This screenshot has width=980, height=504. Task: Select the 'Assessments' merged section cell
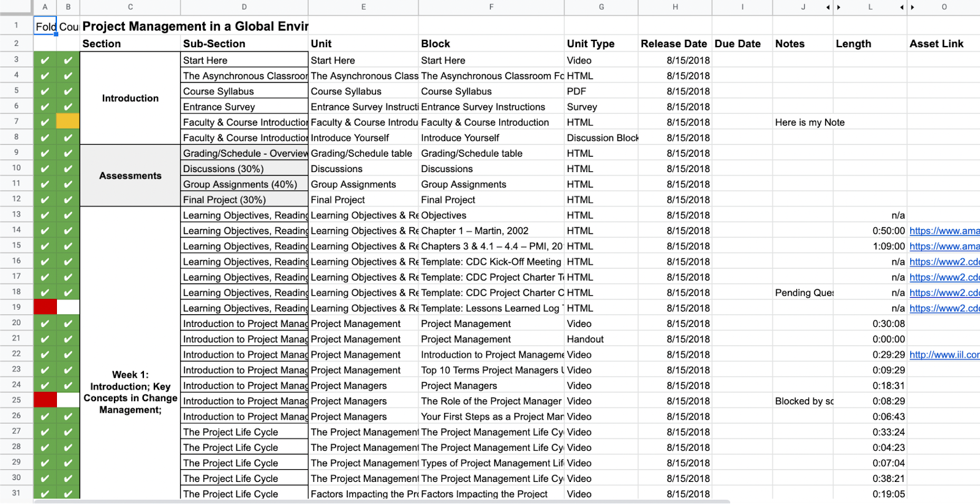[130, 176]
